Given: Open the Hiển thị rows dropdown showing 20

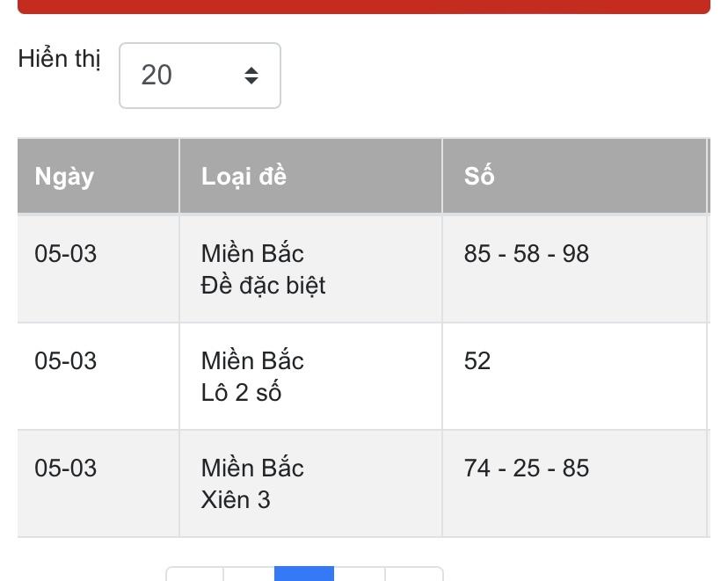Looking at the screenshot, I should pyautogui.click(x=200, y=76).
